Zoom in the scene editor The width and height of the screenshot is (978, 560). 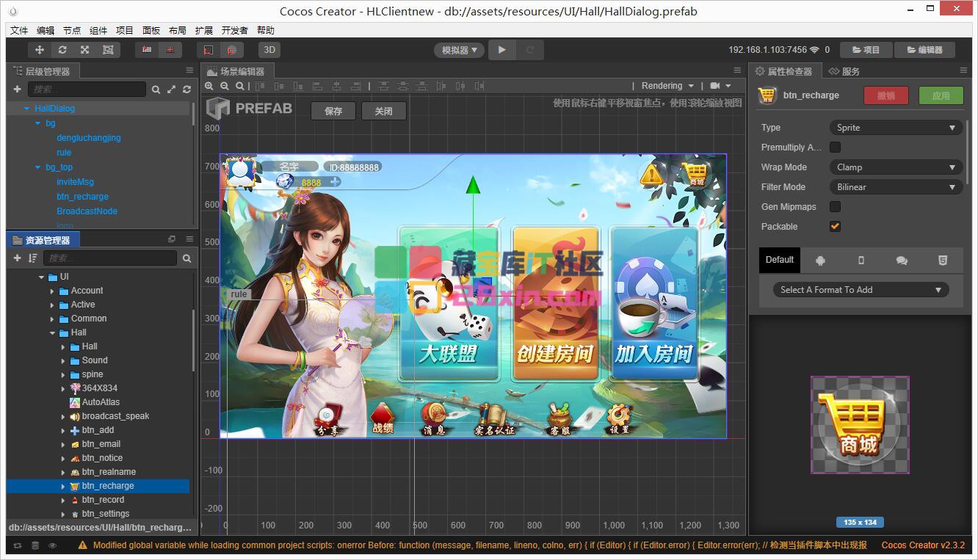point(209,86)
